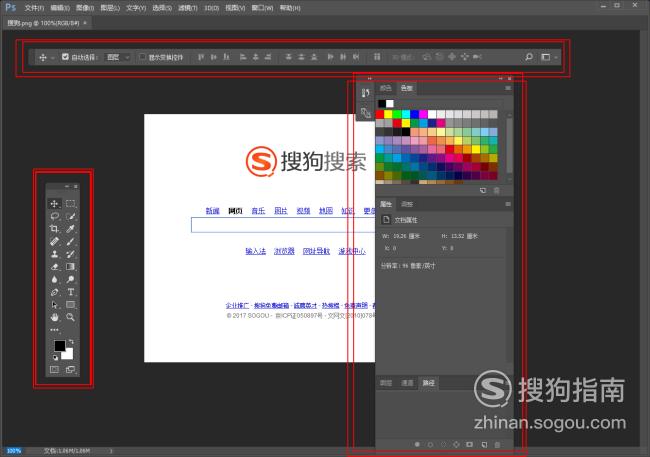Select the Healing Brush tool
650x457 pixels.
click(x=54, y=241)
